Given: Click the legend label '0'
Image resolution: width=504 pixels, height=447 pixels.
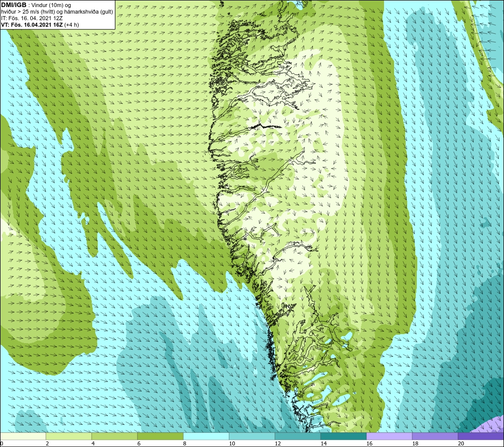Looking at the screenshot, I should [x=2, y=443].
